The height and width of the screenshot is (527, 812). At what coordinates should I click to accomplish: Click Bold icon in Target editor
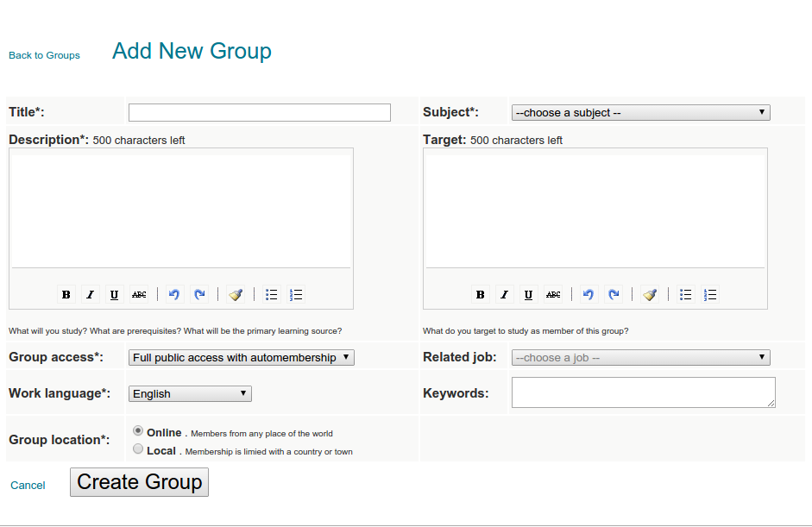tap(480, 295)
